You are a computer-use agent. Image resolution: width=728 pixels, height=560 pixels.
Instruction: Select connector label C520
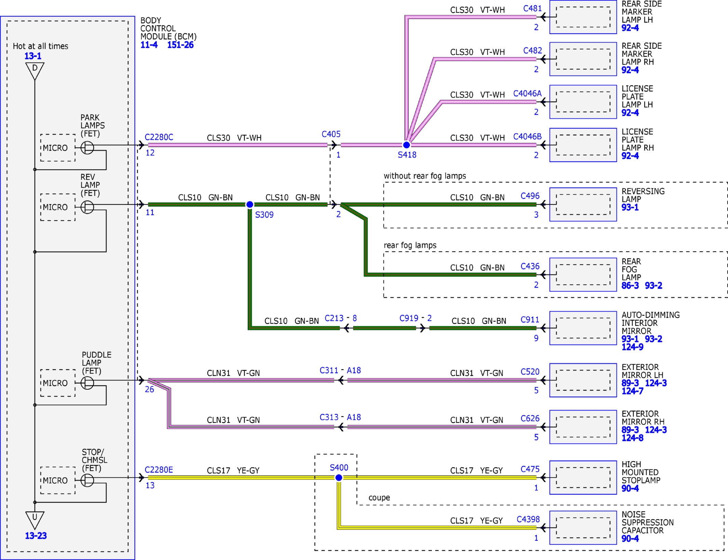coord(530,372)
